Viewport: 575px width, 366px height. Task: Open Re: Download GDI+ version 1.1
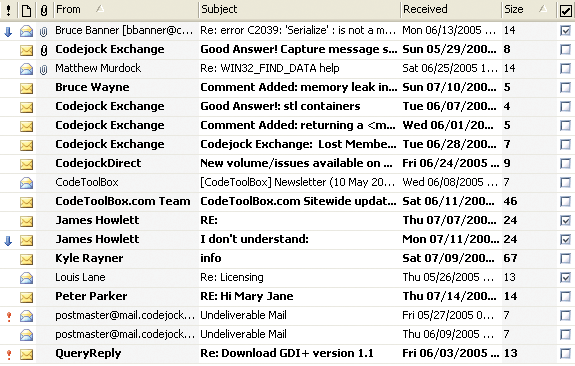(x=286, y=353)
